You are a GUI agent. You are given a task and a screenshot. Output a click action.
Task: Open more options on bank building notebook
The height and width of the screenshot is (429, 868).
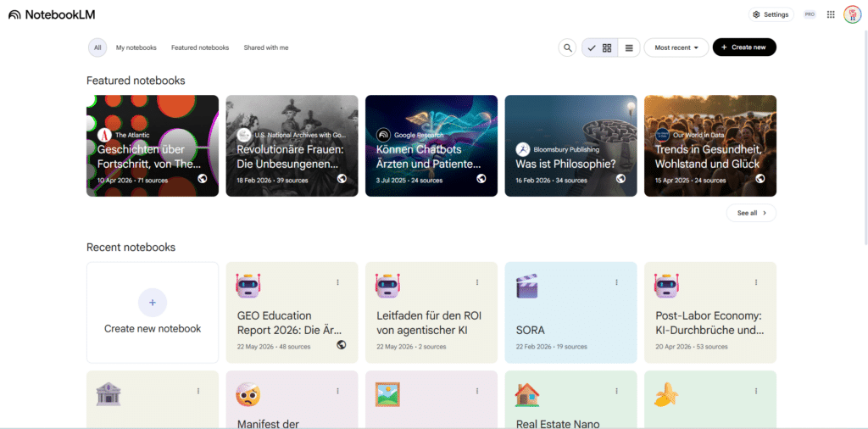tap(198, 391)
